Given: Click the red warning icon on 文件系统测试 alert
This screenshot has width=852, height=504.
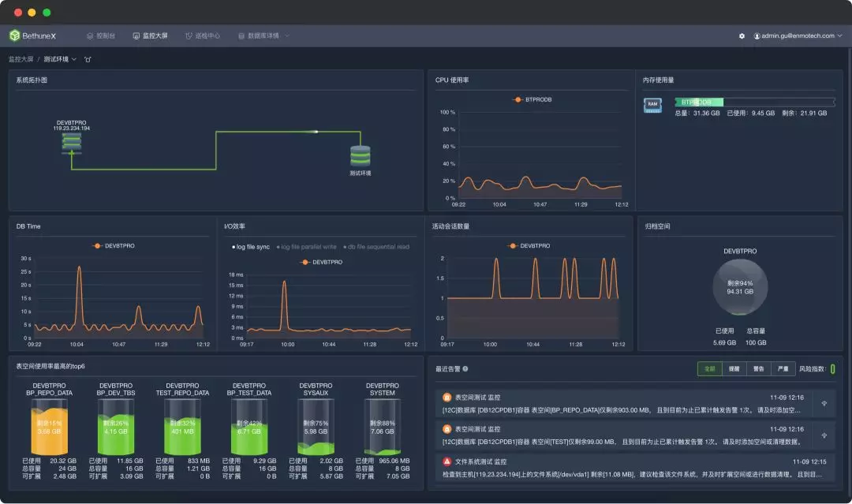Looking at the screenshot, I should 447,461.
